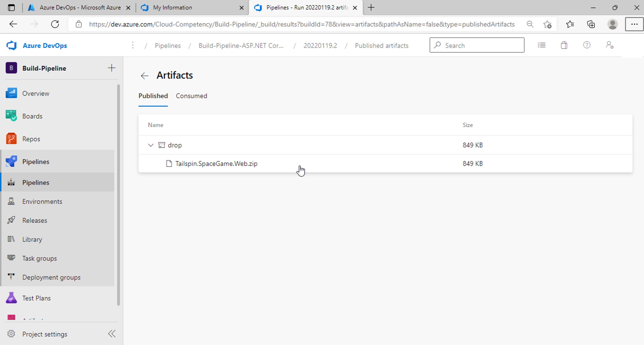The image size is (644, 345).
Task: Click the 20220119.2 breadcrumb link
Action: [x=320, y=45]
